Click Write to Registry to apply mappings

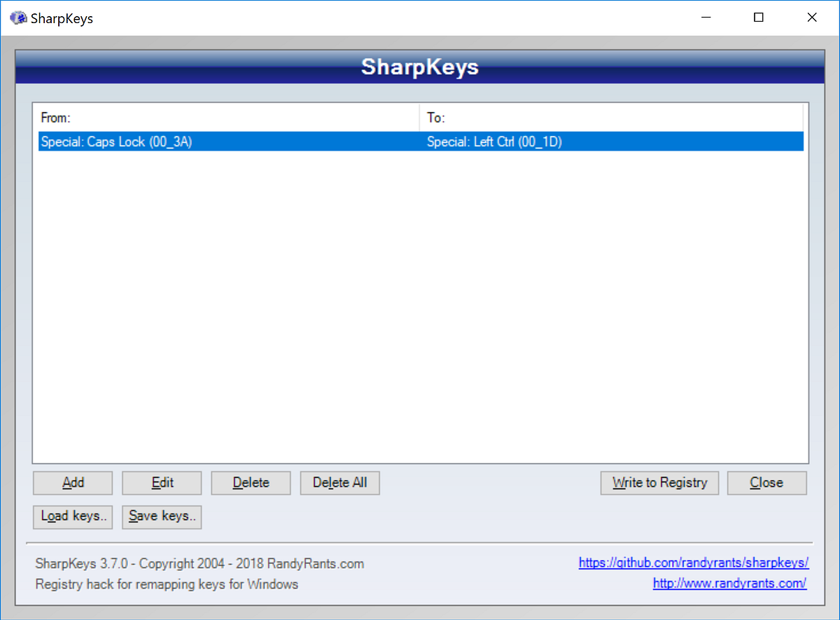coord(659,483)
